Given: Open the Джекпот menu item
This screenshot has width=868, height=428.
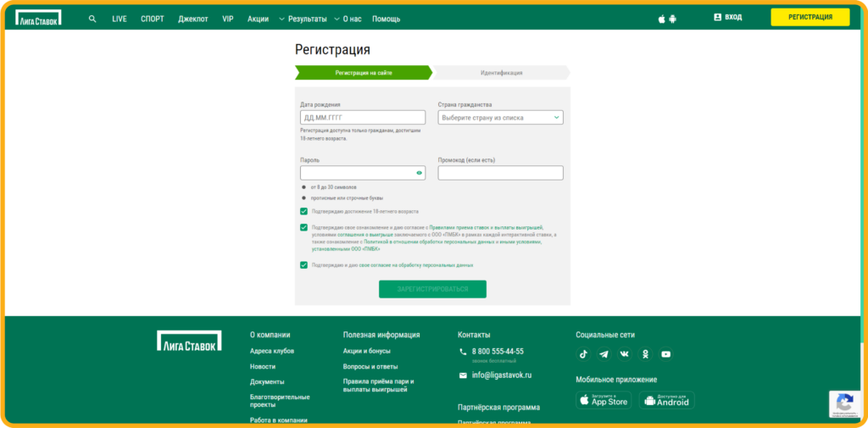Looking at the screenshot, I should click(193, 19).
